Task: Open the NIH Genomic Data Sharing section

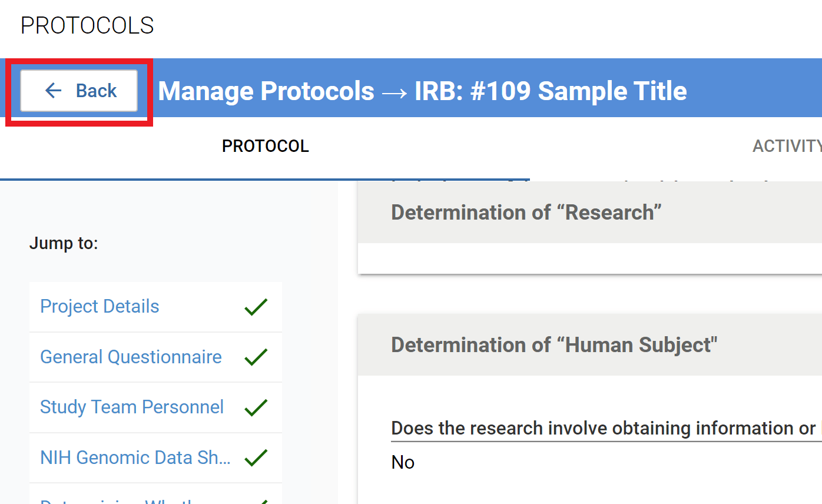Action: click(x=135, y=457)
